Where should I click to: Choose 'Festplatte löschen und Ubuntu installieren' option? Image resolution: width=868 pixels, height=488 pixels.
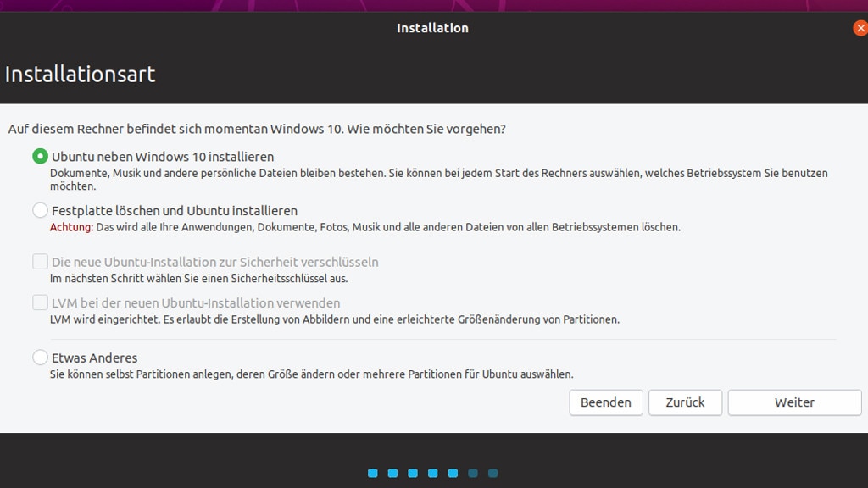click(x=40, y=210)
